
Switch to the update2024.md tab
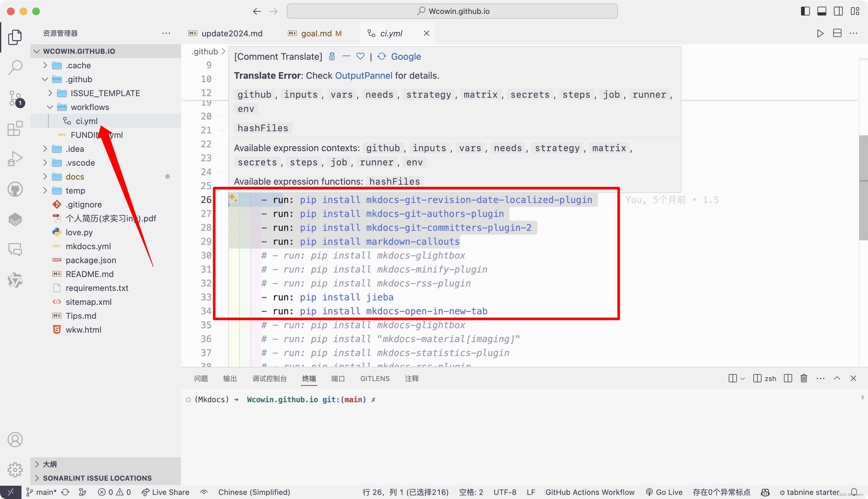point(232,33)
